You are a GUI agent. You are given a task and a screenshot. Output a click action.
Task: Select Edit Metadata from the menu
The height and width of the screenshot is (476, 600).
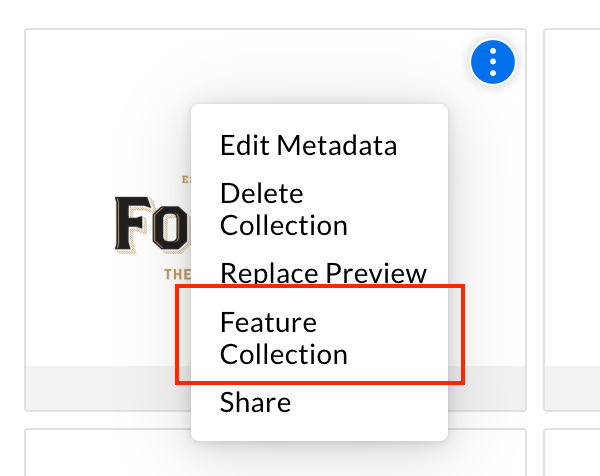point(308,145)
